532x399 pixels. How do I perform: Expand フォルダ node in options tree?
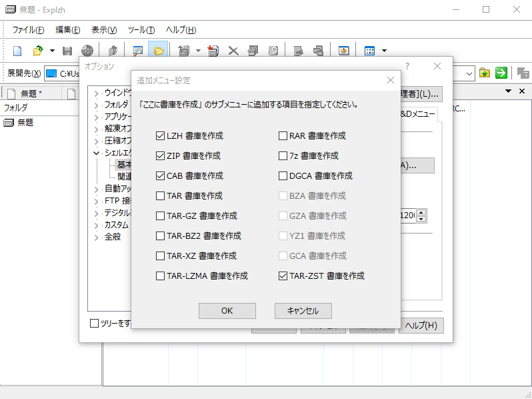coord(97,105)
